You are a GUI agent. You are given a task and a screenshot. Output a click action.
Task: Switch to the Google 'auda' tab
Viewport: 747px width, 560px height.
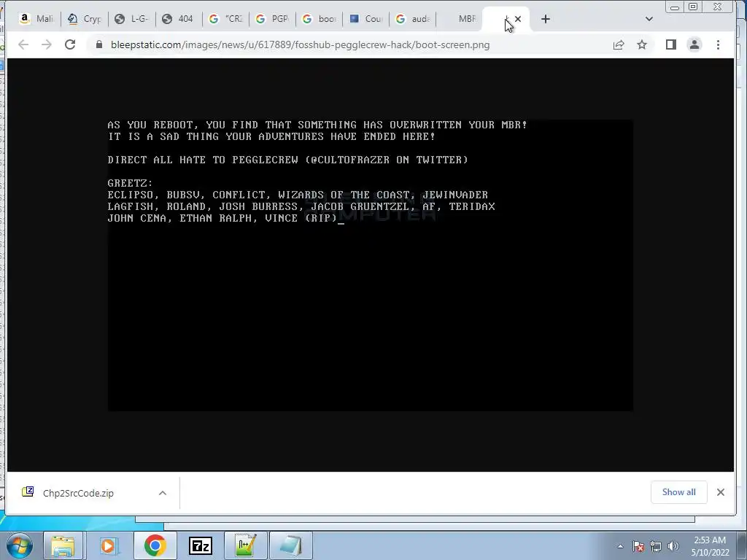(413, 19)
